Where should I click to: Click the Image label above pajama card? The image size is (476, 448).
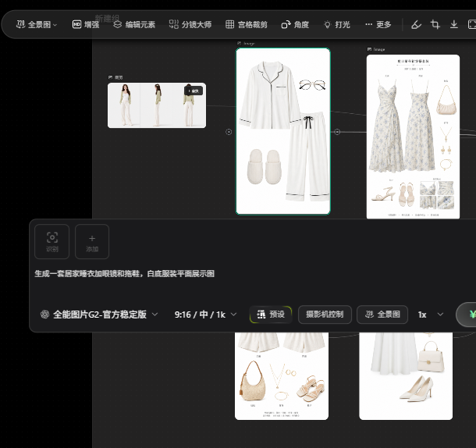247,44
